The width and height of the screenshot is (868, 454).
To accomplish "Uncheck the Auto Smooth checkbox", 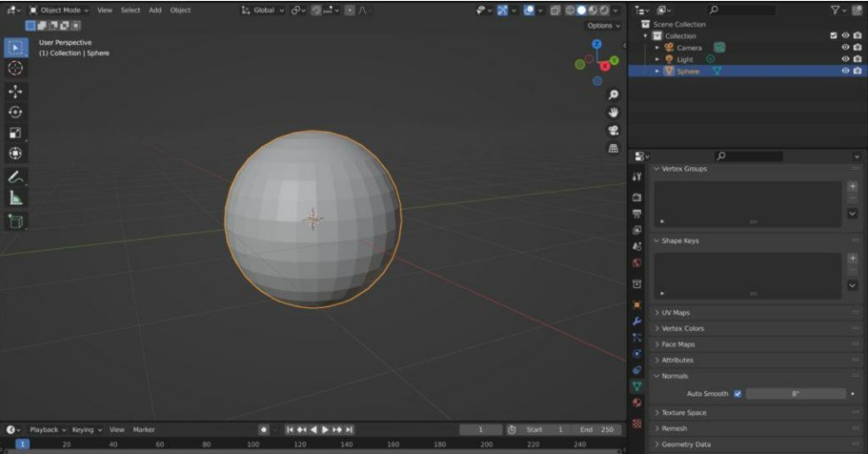I will 737,394.
